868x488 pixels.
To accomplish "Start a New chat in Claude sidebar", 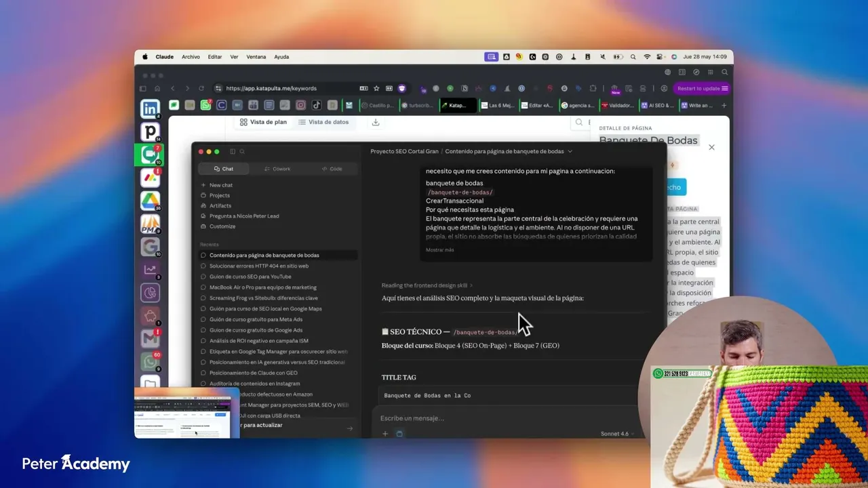I will pos(216,185).
